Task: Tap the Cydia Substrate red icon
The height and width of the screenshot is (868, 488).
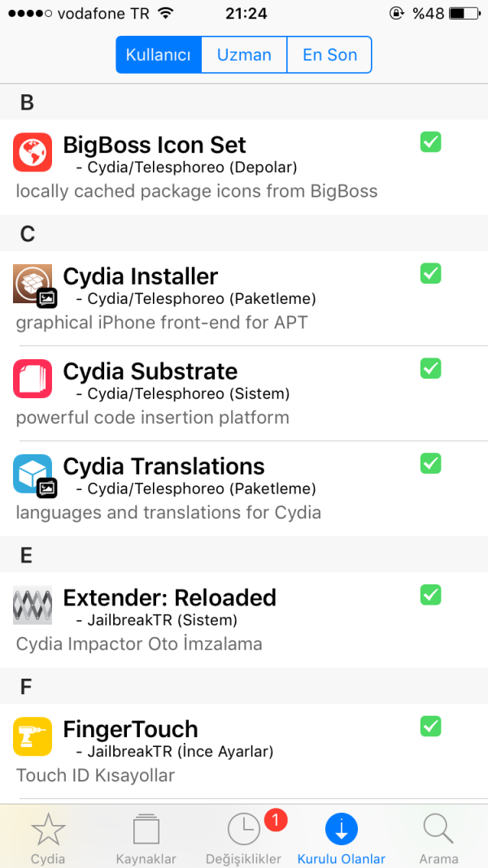Action: 33,378
